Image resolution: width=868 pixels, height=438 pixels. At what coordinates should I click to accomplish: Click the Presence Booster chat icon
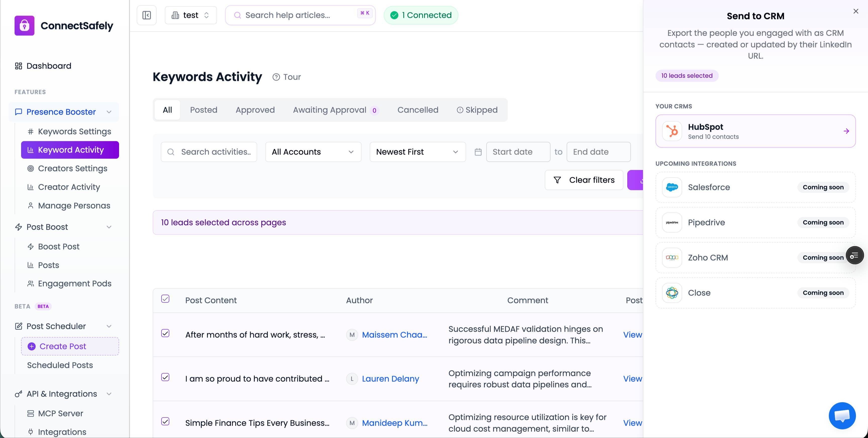point(19,112)
